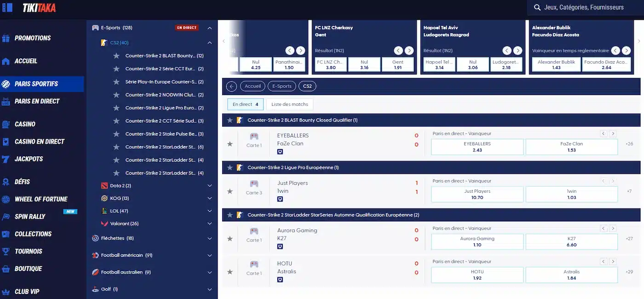The height and width of the screenshot is (299, 644).
Task: Open stats icon under FaZe Clan
Action: 280,152
